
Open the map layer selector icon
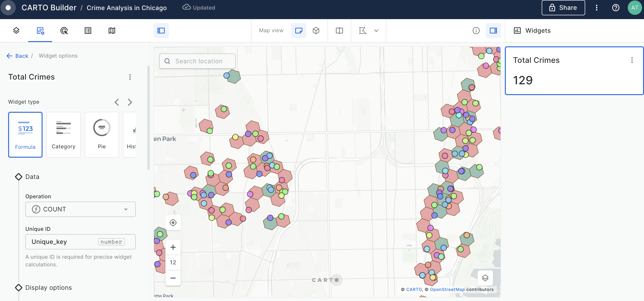pos(485,278)
